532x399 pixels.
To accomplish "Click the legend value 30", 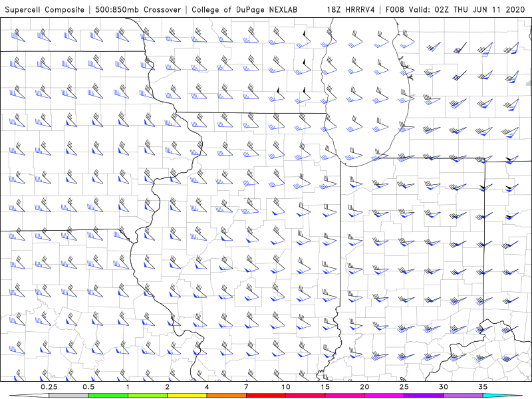I will pyautogui.click(x=443, y=387).
